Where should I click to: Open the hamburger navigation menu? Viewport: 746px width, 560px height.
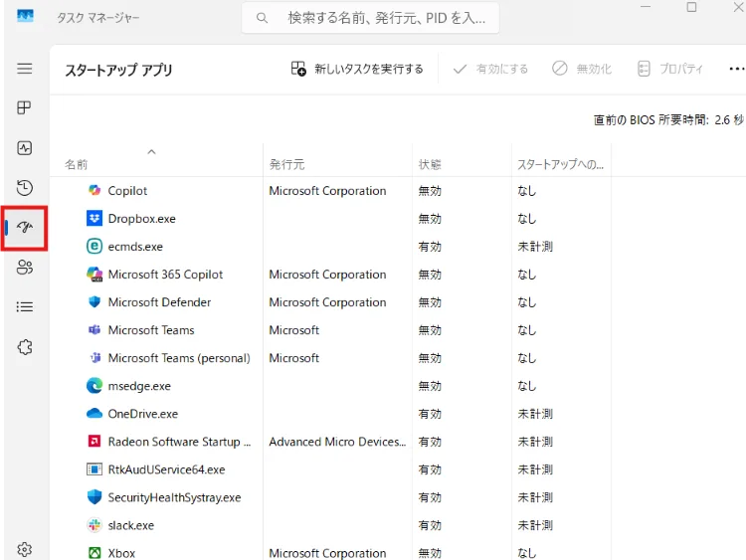click(x=25, y=69)
